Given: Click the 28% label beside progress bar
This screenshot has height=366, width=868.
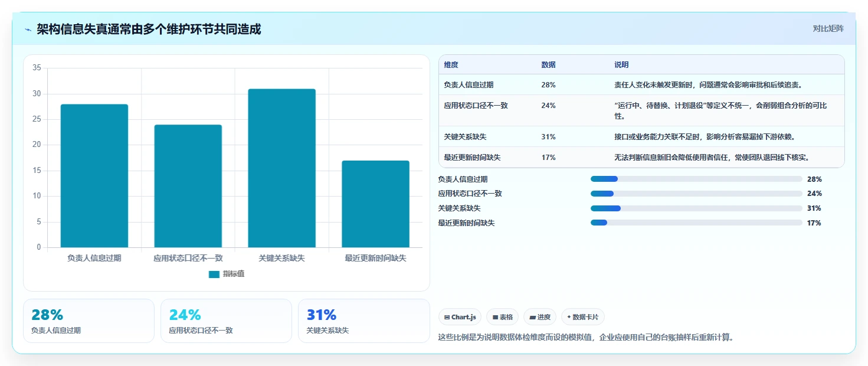Looking at the screenshot, I should click(x=814, y=179).
